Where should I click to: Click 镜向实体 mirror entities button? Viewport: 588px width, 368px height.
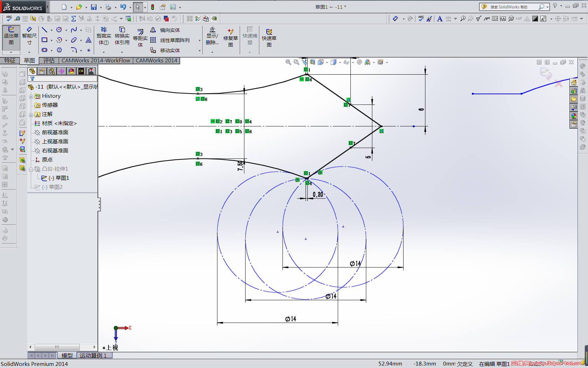tap(165, 30)
